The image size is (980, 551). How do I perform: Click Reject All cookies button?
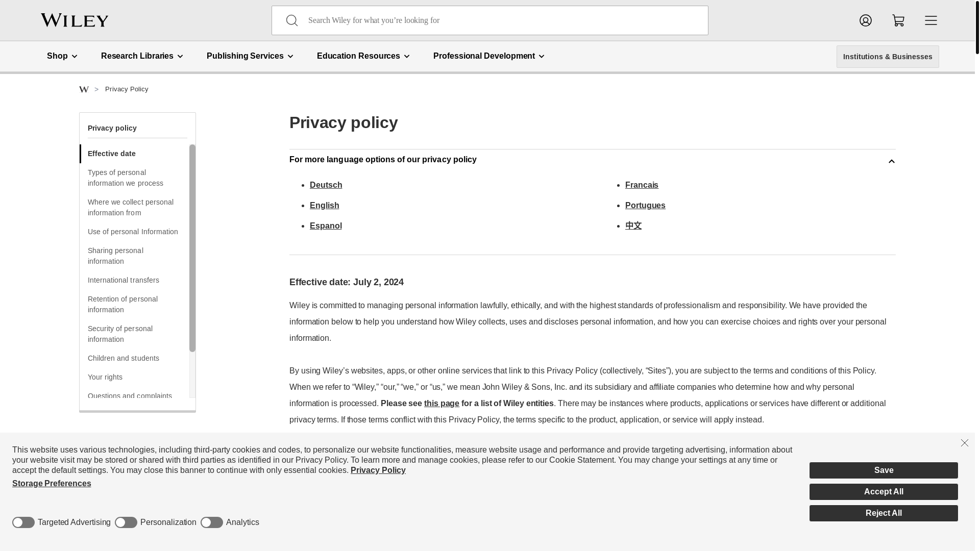click(x=883, y=513)
